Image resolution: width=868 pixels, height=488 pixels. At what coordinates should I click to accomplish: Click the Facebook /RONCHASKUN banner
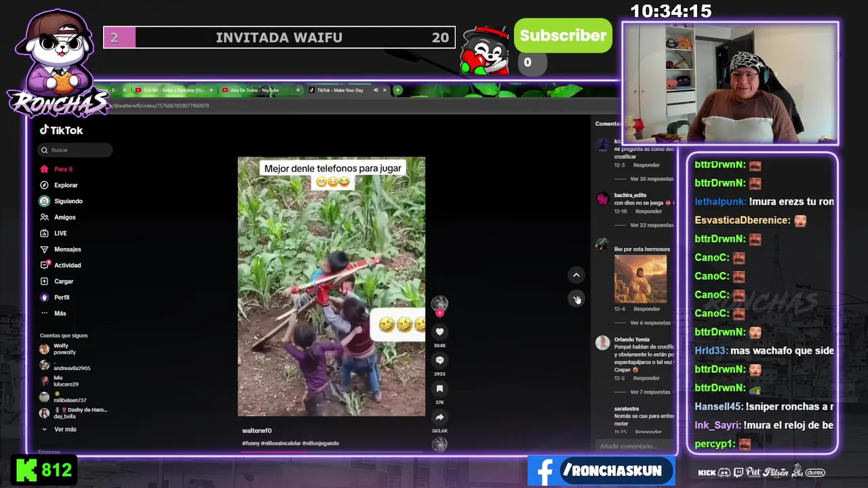[x=601, y=471]
